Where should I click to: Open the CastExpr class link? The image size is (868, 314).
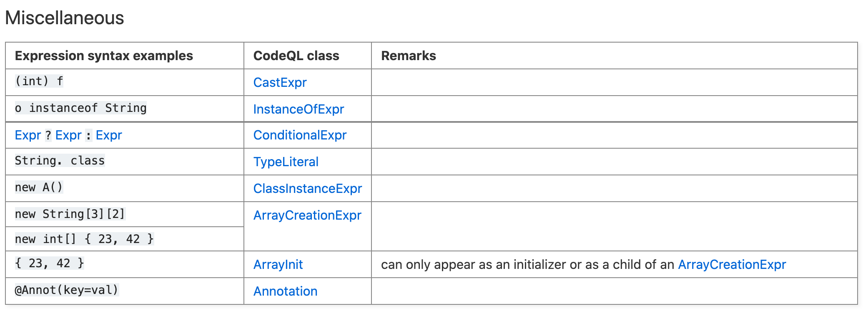point(280,82)
